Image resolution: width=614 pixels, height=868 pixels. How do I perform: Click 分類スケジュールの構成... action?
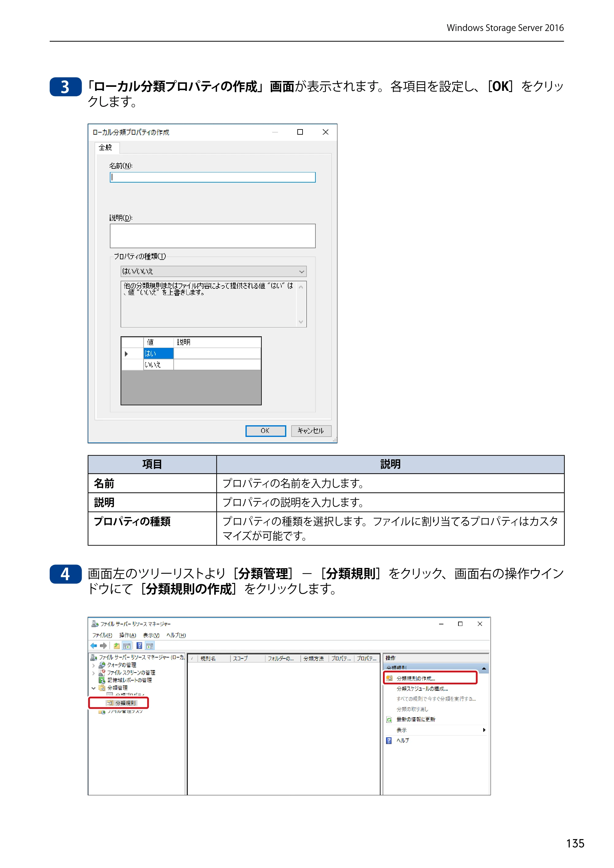click(422, 689)
